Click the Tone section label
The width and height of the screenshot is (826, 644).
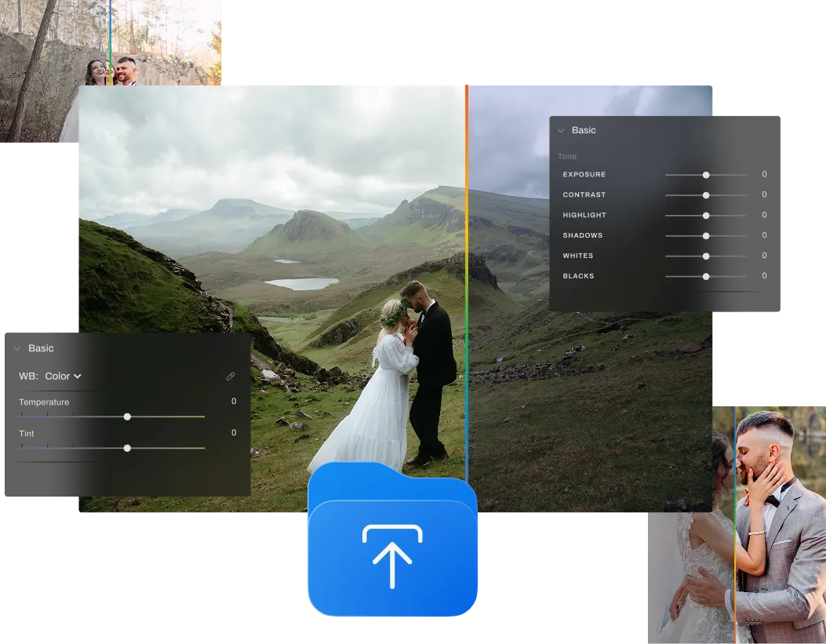(x=567, y=157)
